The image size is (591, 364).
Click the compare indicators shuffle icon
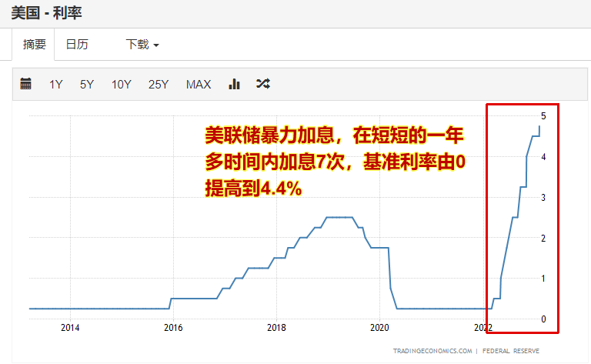263,84
